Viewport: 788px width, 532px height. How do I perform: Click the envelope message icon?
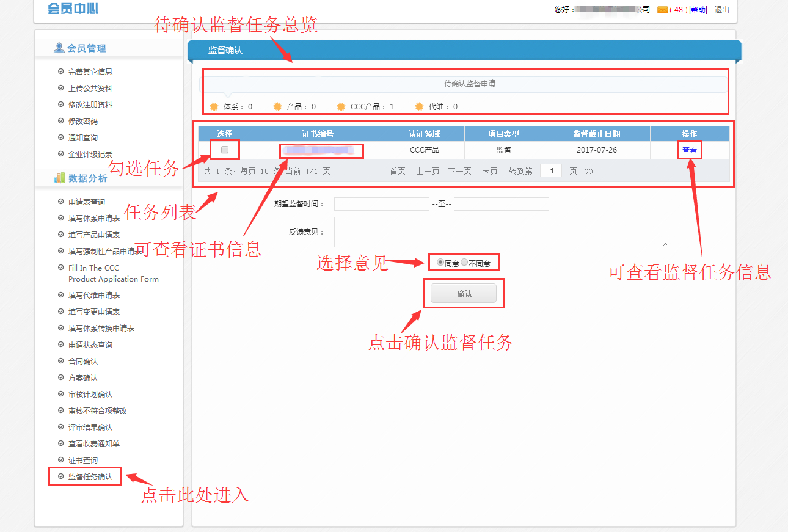coord(662,10)
